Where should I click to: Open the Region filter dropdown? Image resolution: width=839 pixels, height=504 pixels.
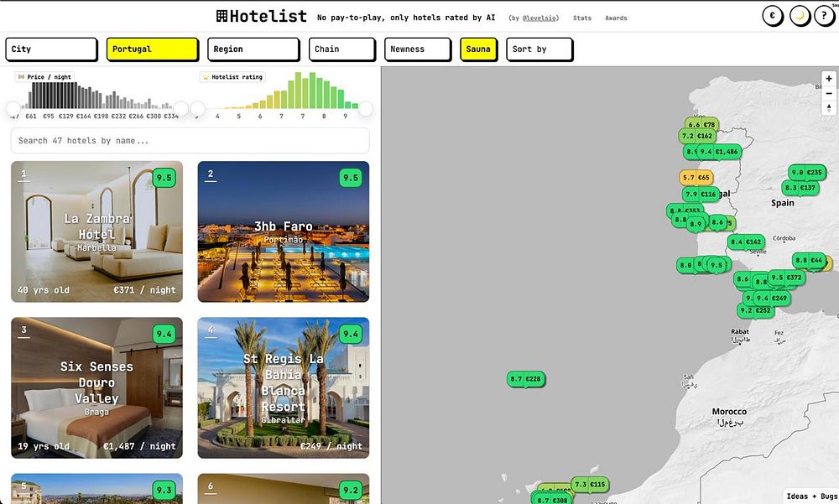tap(253, 49)
